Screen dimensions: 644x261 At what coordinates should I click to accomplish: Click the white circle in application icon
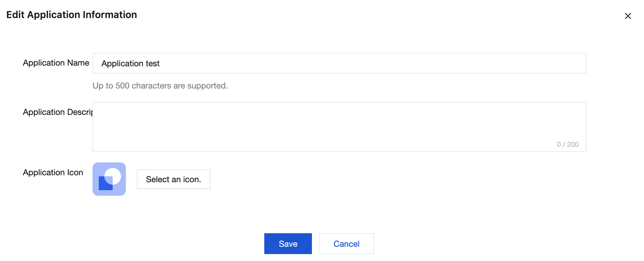(x=113, y=176)
